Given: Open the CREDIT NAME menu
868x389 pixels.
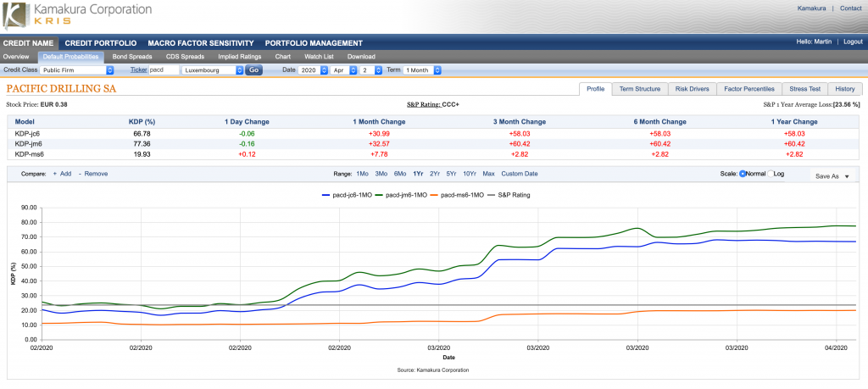Looking at the screenshot, I should tap(28, 43).
